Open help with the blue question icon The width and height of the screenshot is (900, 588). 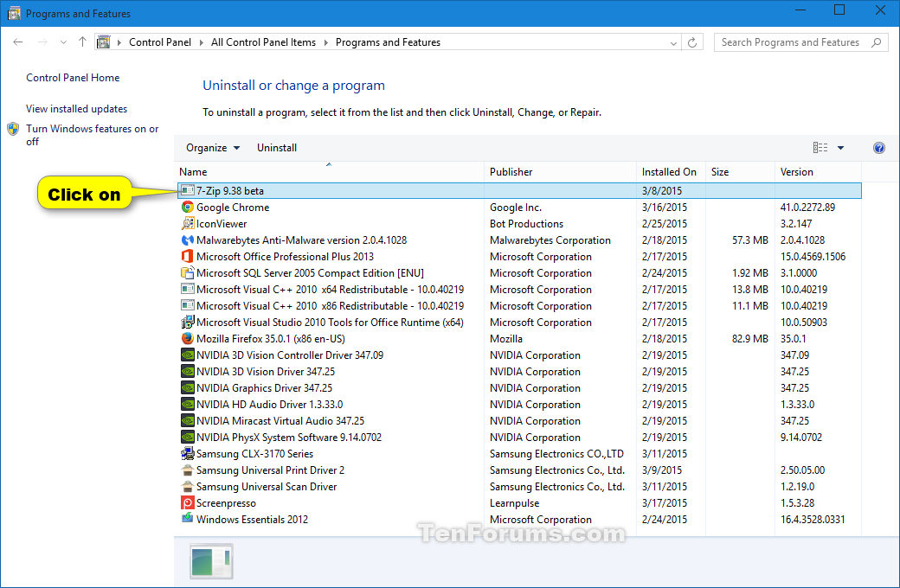879,148
